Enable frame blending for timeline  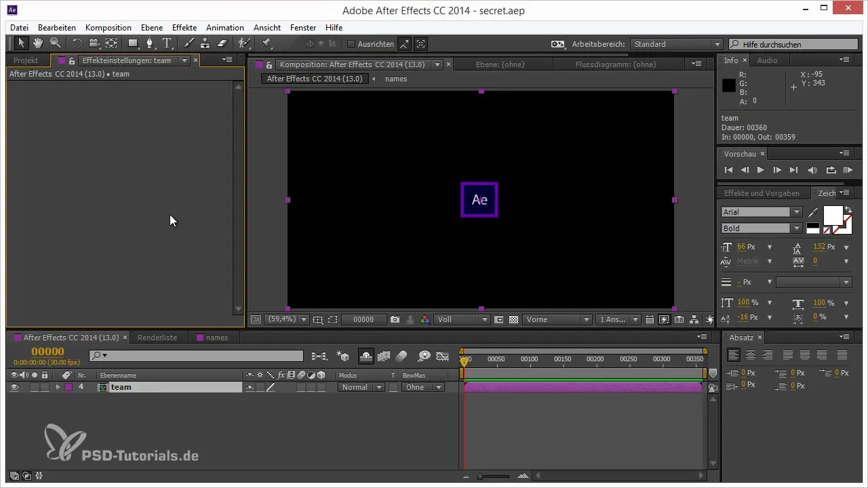(383, 355)
